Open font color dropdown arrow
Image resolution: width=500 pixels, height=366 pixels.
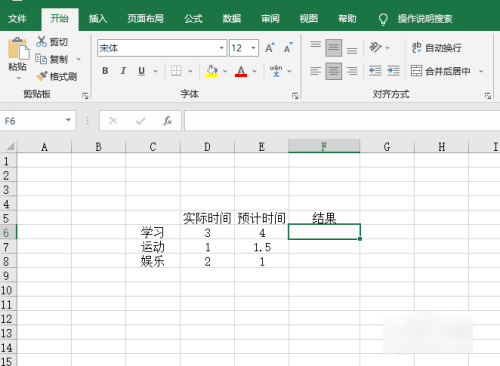point(254,71)
